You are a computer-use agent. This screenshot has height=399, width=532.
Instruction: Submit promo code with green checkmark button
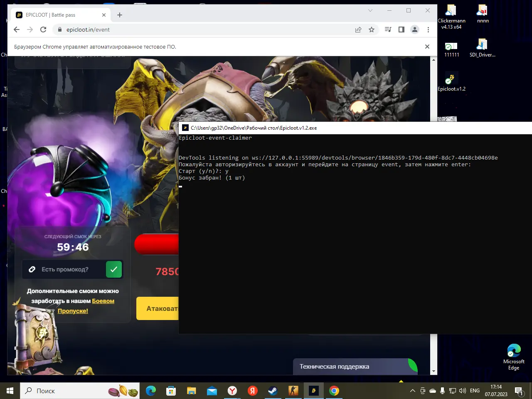click(114, 269)
